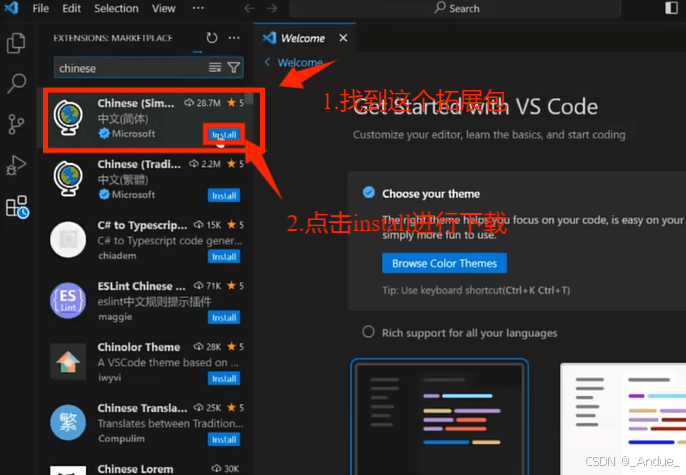Pick the dark theme preview thumbnail
Image resolution: width=686 pixels, height=475 pixels.
tap(439, 416)
